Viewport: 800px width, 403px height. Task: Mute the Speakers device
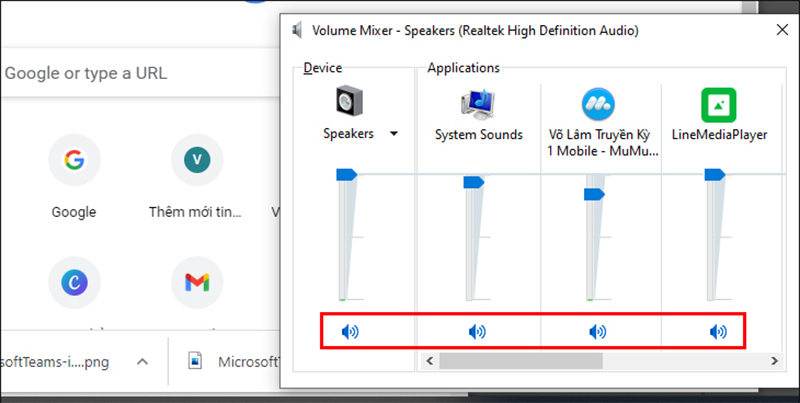point(349,331)
